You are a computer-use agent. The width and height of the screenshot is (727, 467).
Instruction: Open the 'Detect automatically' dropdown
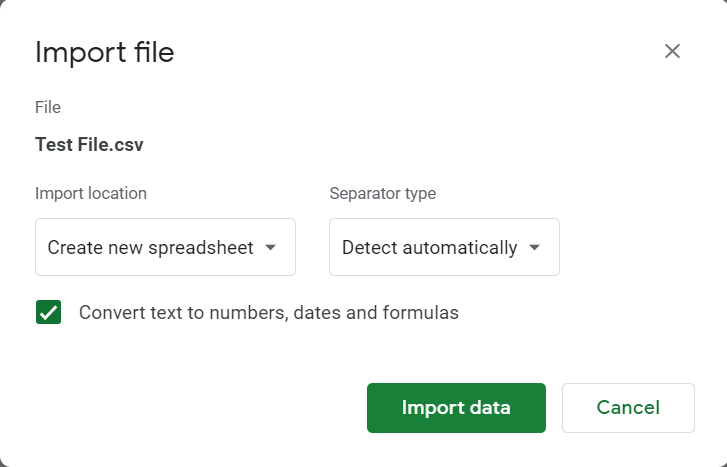[444, 247]
